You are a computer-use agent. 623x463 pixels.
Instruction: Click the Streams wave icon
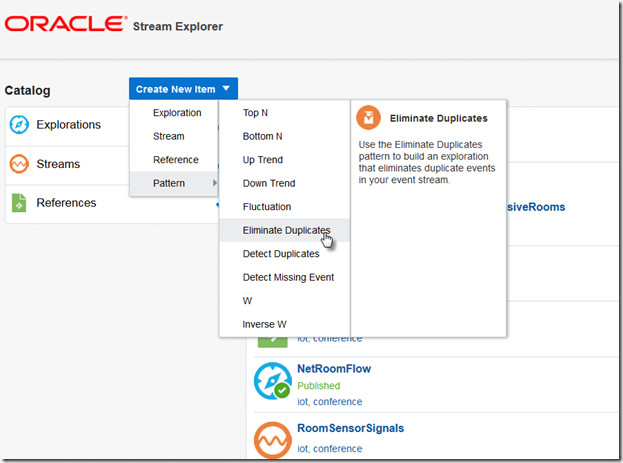pyautogui.click(x=19, y=164)
